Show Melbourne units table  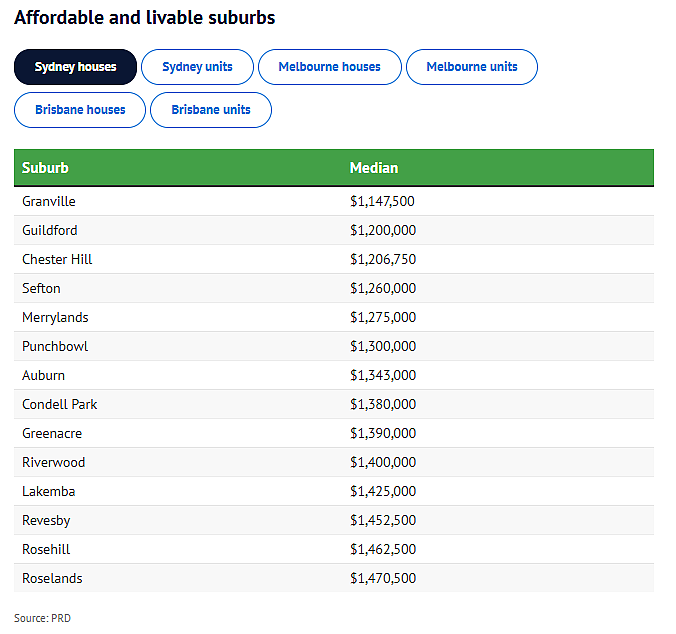[x=472, y=67]
